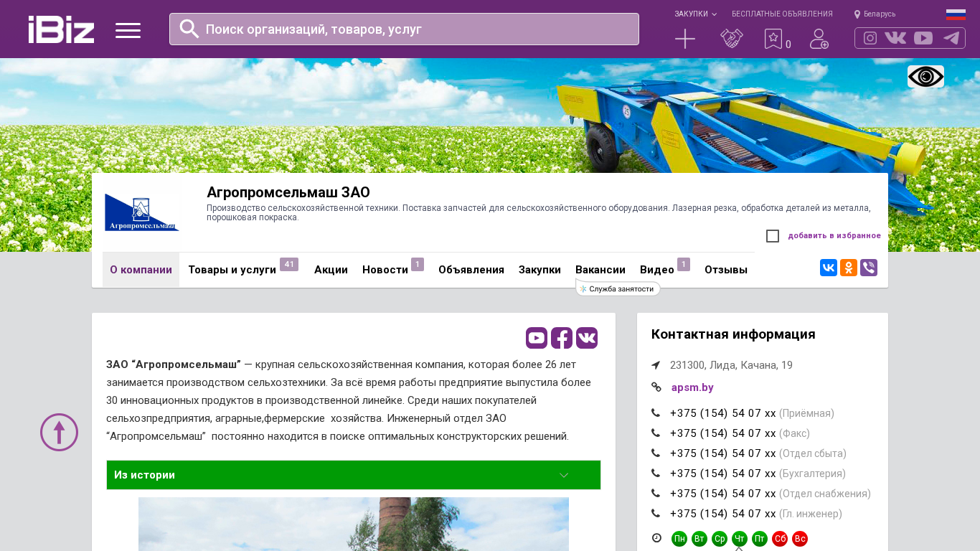Screen dimensions: 980x551
Task: Expand the 'Из истории' section
Action: tap(354, 475)
